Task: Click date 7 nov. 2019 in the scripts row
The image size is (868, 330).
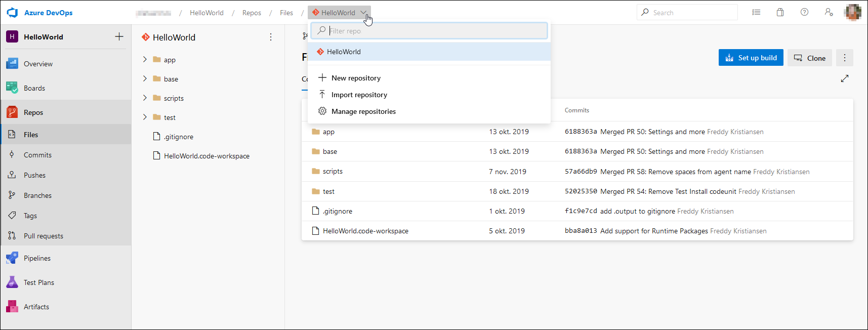Action: pyautogui.click(x=508, y=172)
